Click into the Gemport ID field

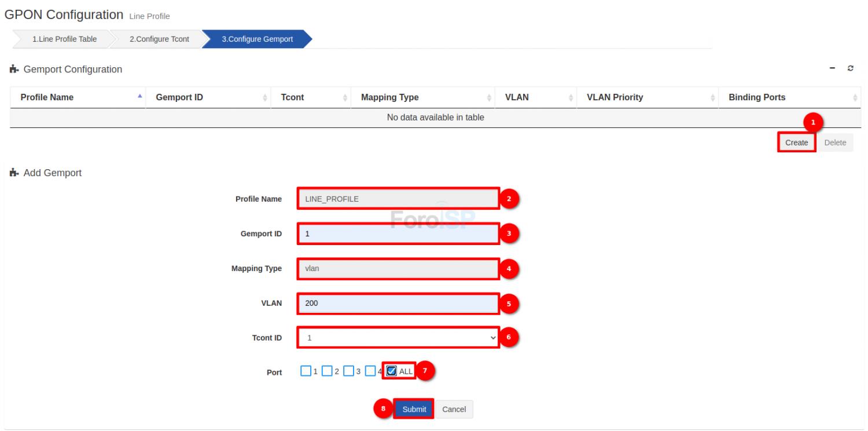pyautogui.click(x=398, y=234)
